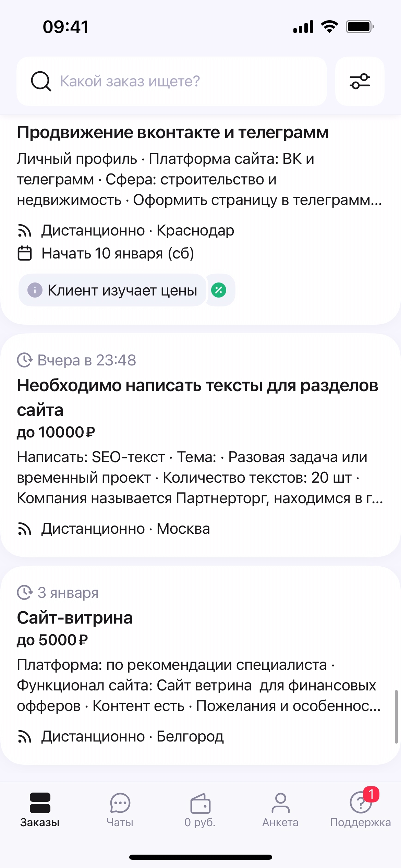Screen dimensions: 401x868
Task: Switch to the Чаты tab
Action: pyautogui.click(x=120, y=809)
